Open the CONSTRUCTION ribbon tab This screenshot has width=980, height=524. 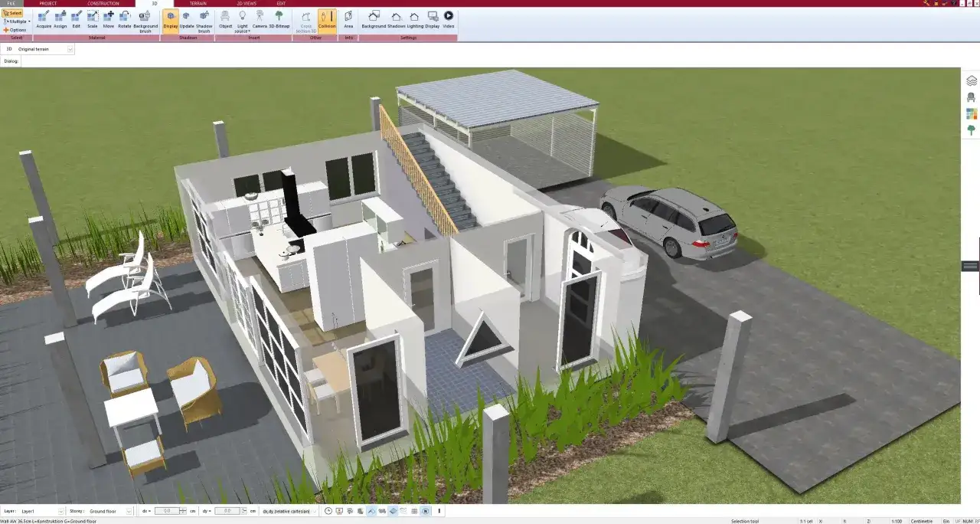pos(102,3)
